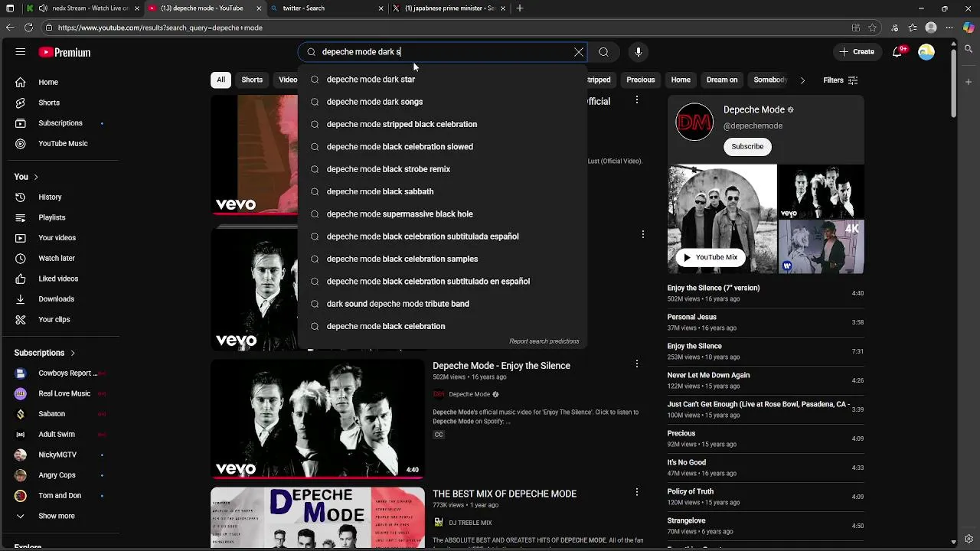Viewport: 980px width, 551px height.
Task: Play 'Strangelove' from the mix list
Action: point(765,526)
